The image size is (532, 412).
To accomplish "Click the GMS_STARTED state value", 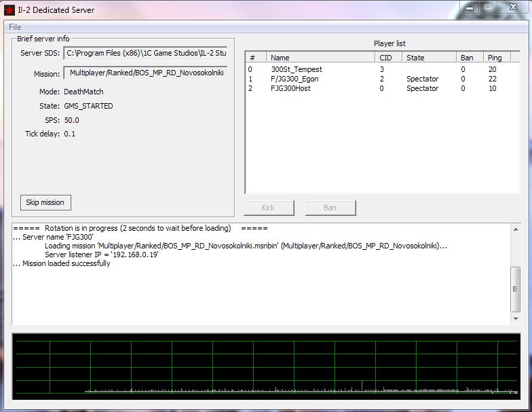I will pos(88,106).
